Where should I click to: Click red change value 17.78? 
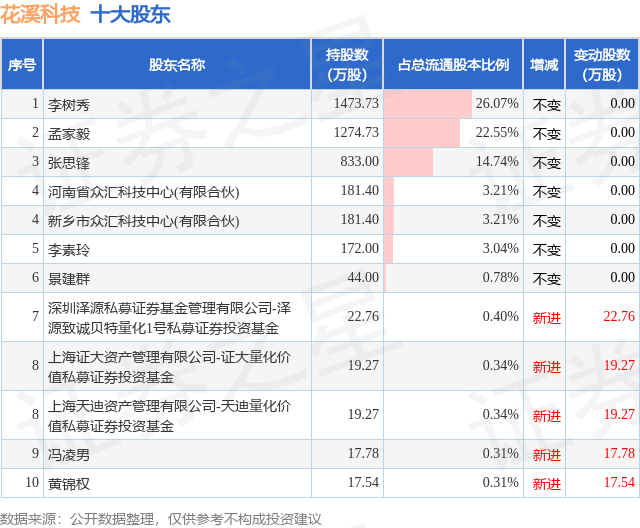click(x=619, y=453)
